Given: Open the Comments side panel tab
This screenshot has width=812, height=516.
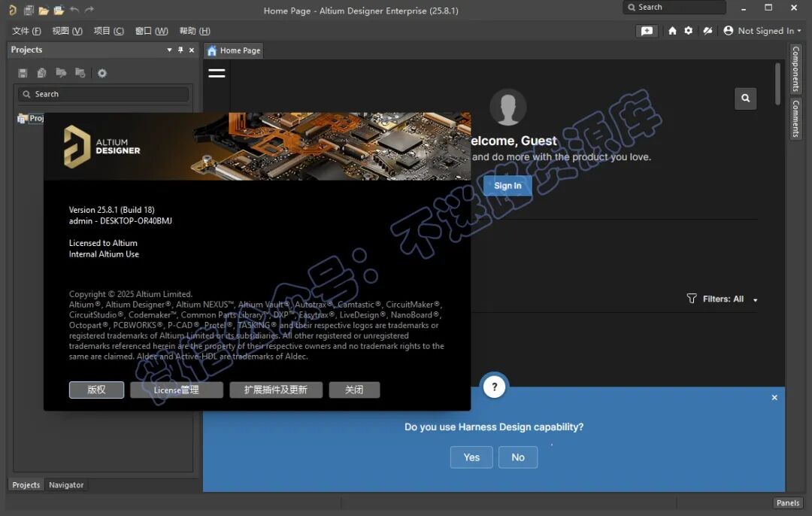Looking at the screenshot, I should point(795,119).
